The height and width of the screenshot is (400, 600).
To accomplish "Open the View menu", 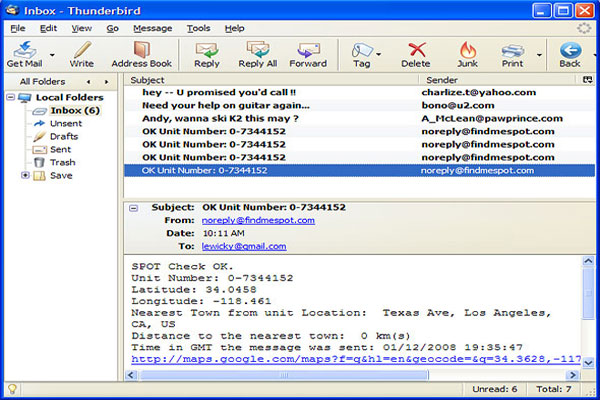I will [82, 28].
